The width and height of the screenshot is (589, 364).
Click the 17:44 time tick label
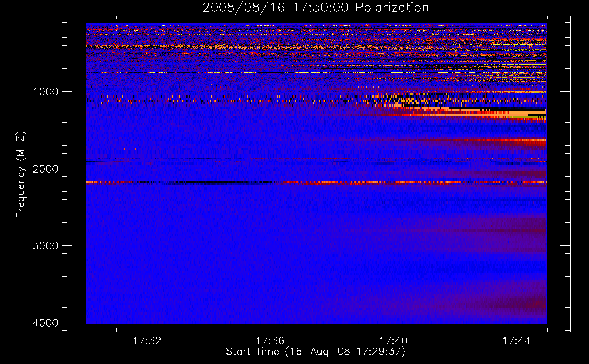(x=517, y=341)
